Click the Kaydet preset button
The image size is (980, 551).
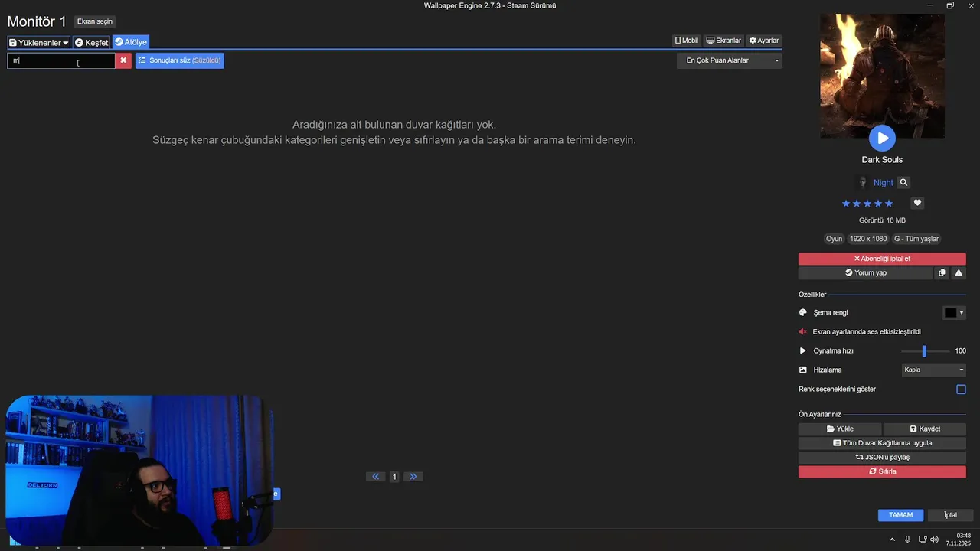tap(925, 429)
